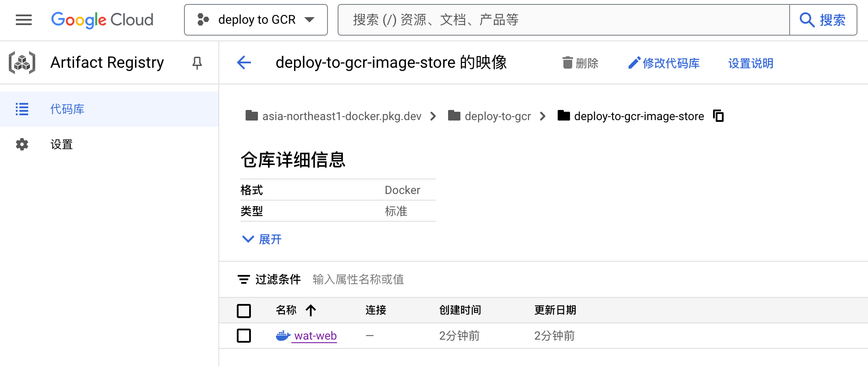Click the Google Cloud logo
This screenshot has width=868, height=366.
102,20
